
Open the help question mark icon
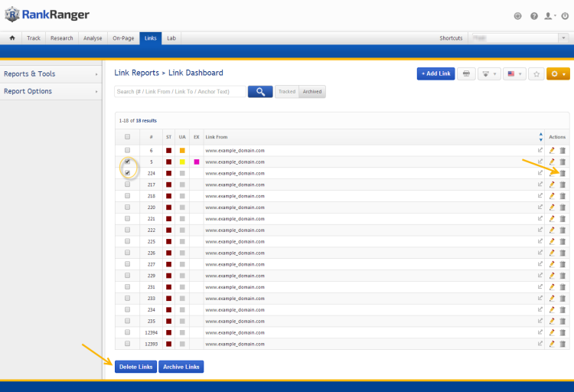pyautogui.click(x=533, y=15)
